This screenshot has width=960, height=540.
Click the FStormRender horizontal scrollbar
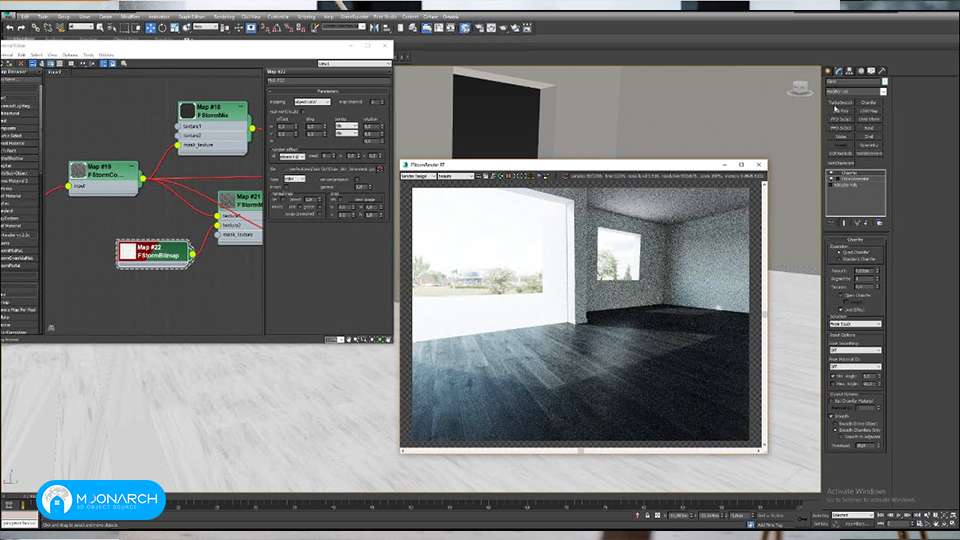pos(580,451)
